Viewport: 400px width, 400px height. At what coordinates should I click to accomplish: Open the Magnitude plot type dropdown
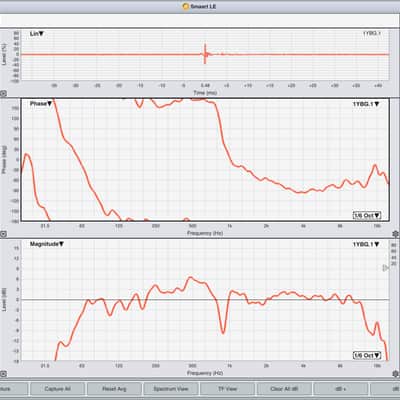click(x=47, y=244)
